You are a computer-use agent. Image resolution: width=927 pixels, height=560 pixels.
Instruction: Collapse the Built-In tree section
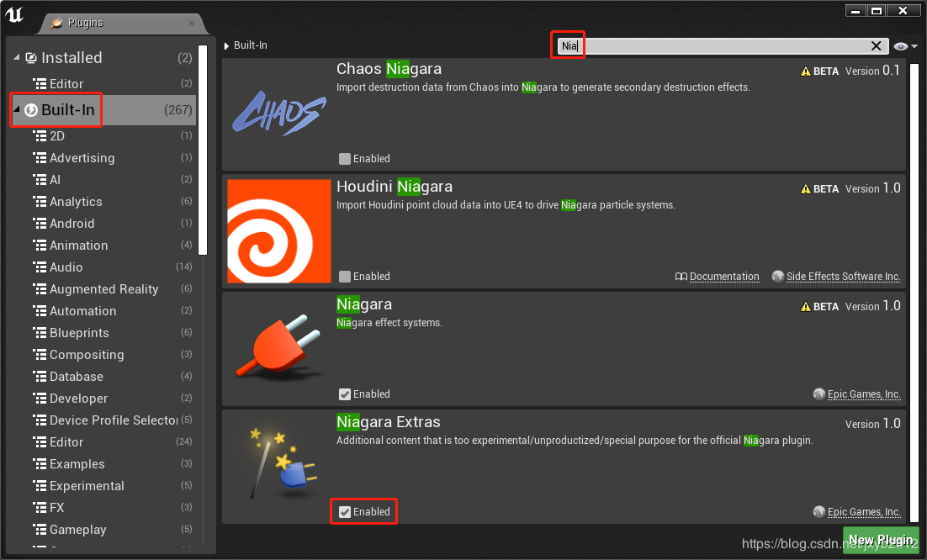[x=17, y=109]
